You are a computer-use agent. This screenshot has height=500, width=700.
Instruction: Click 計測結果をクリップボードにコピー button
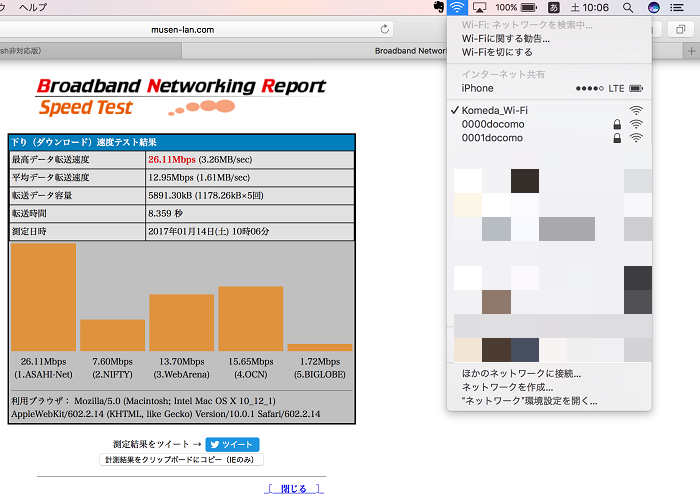point(181,459)
